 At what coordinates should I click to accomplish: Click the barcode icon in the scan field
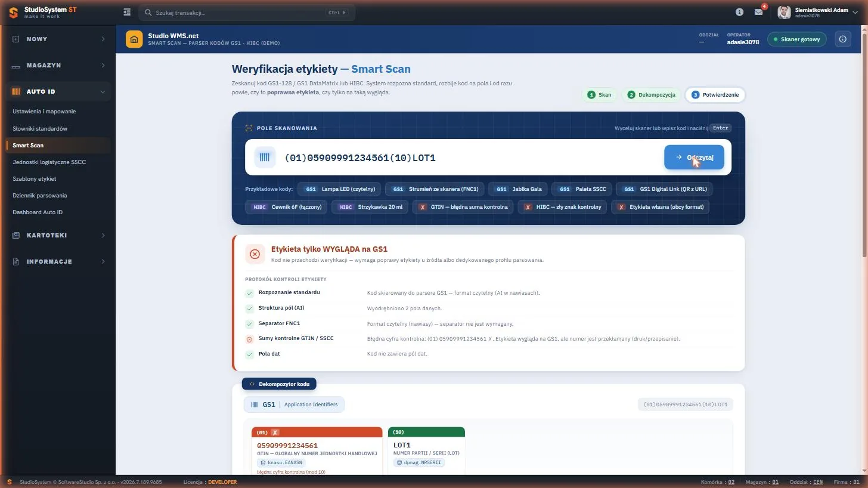(265, 157)
